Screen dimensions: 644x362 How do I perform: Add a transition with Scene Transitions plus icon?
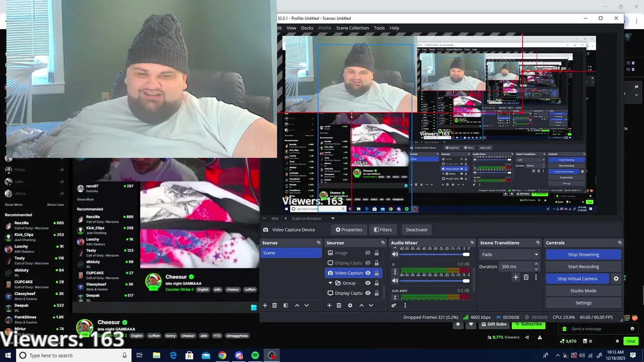pos(516,277)
